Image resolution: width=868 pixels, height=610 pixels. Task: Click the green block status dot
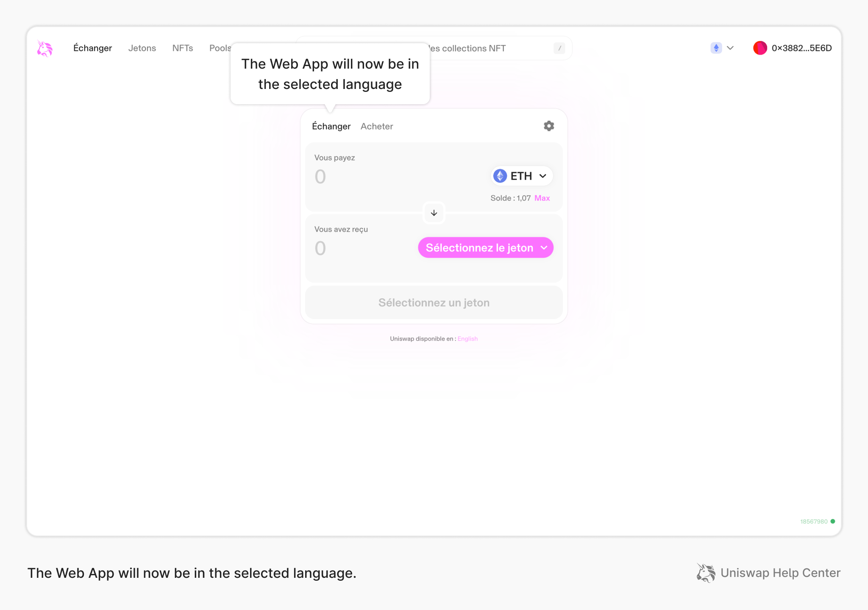point(833,521)
